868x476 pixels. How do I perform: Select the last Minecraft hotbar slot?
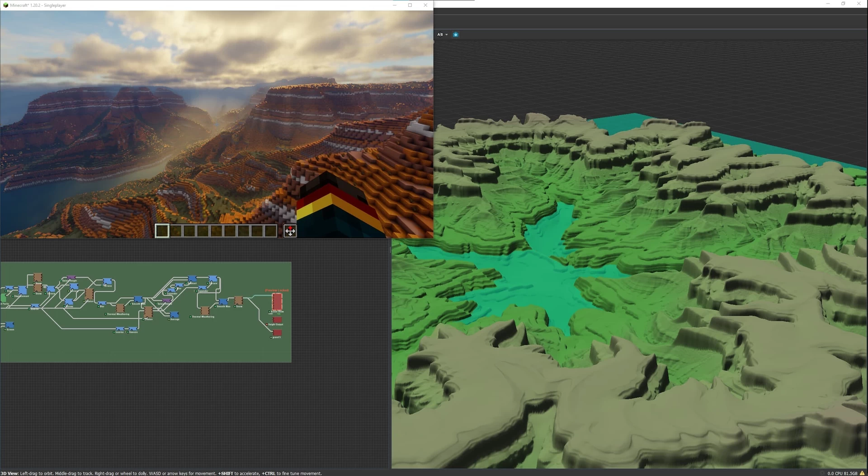click(270, 231)
